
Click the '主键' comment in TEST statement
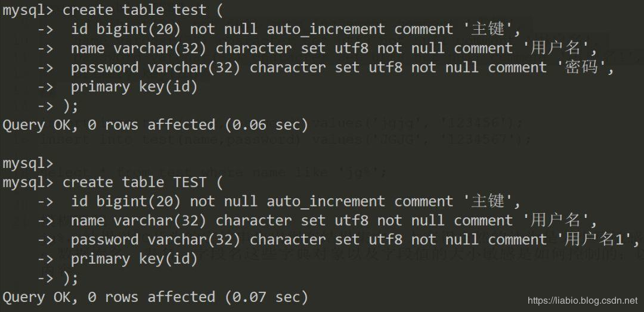point(487,201)
